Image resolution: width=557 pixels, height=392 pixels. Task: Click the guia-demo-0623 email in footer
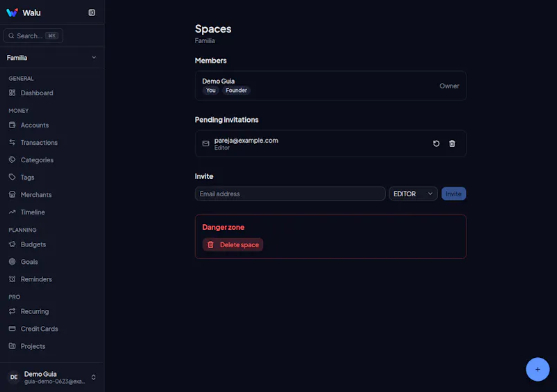click(x=55, y=382)
